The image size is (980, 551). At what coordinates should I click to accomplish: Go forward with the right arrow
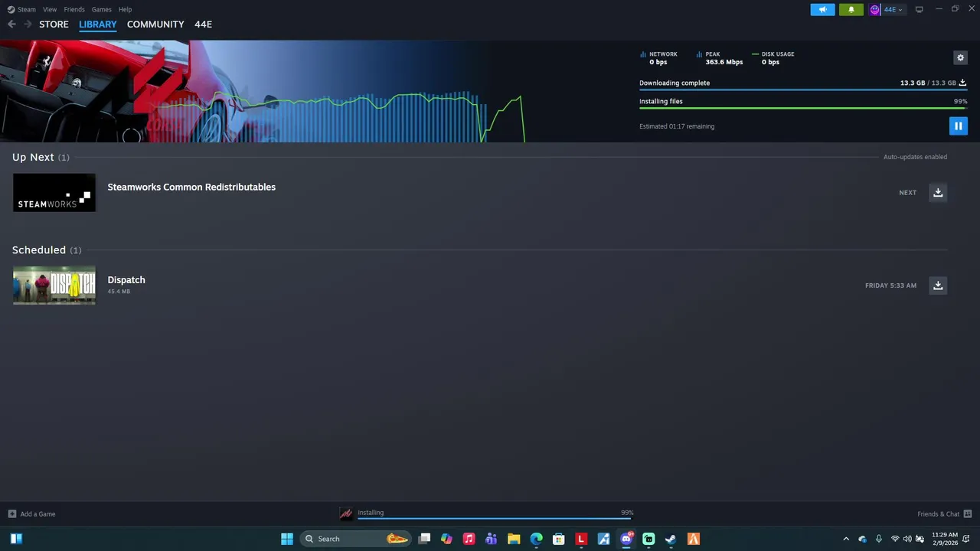click(28, 24)
